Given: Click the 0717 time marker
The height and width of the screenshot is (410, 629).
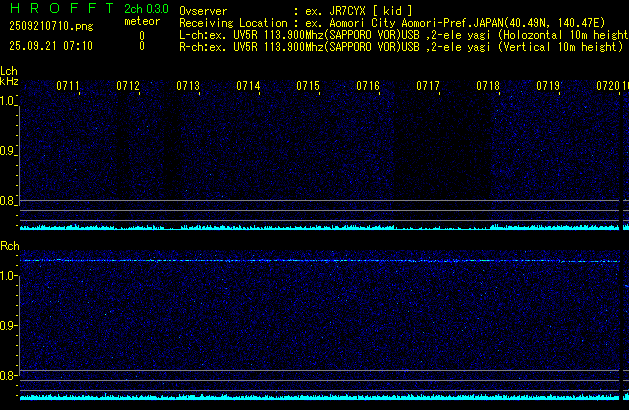Looking at the screenshot, I should point(428,87).
